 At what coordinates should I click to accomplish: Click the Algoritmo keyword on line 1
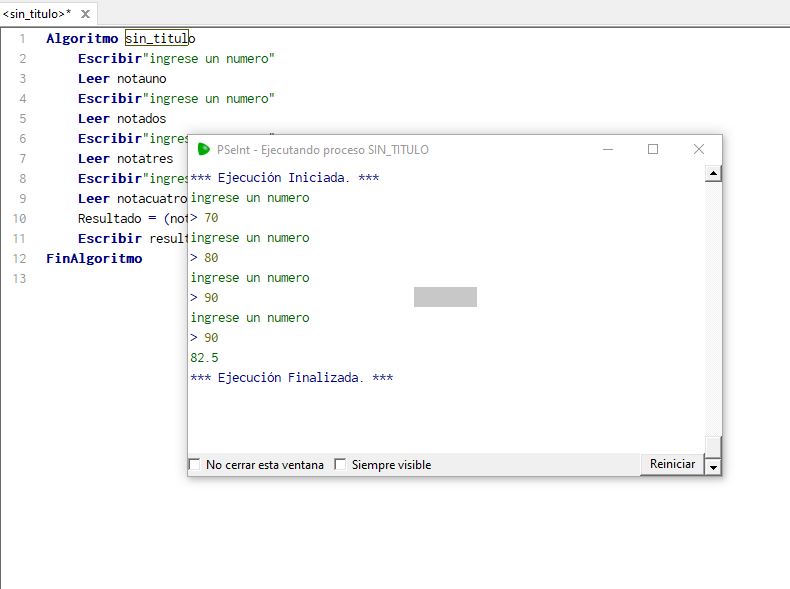(x=82, y=39)
